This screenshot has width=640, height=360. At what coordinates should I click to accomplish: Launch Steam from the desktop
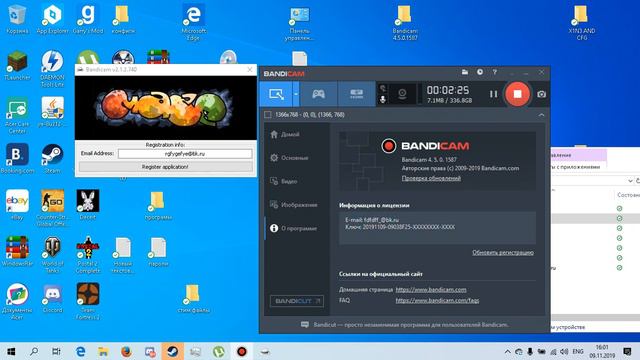coord(52,159)
